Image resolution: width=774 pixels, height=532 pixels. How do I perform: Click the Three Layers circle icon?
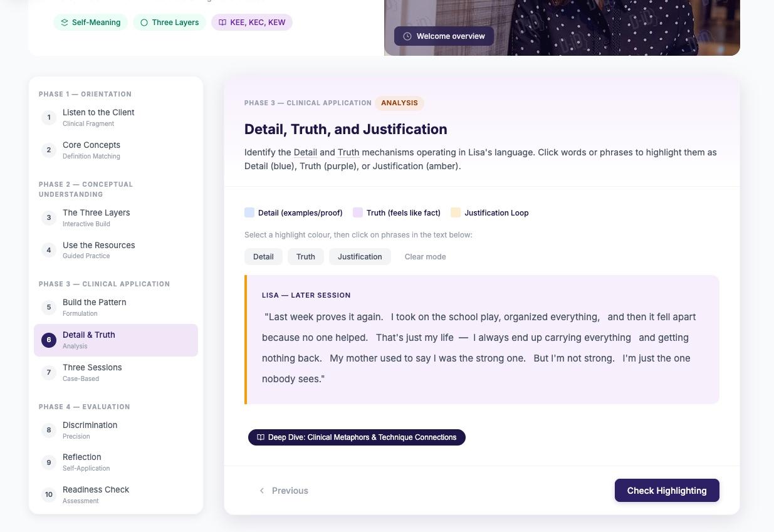(144, 23)
